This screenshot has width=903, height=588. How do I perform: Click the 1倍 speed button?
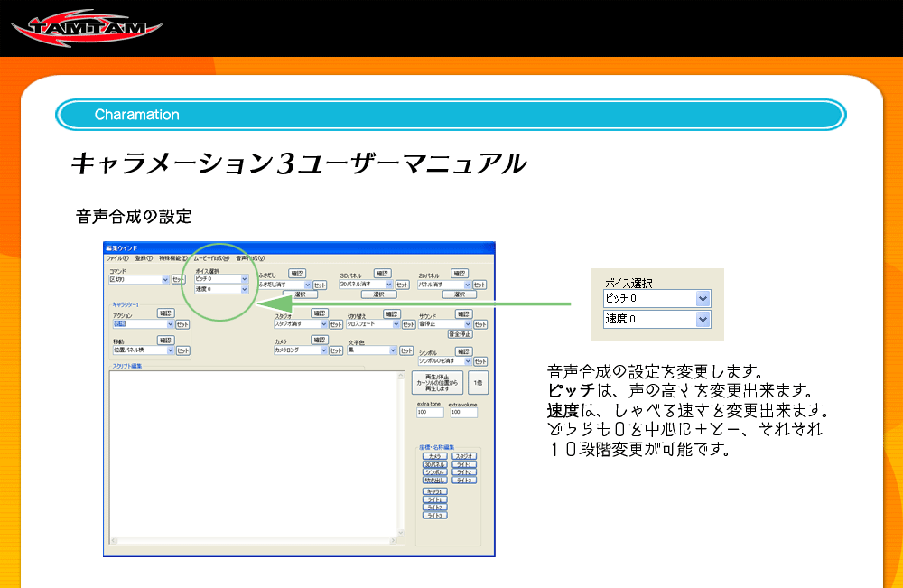coord(478,382)
